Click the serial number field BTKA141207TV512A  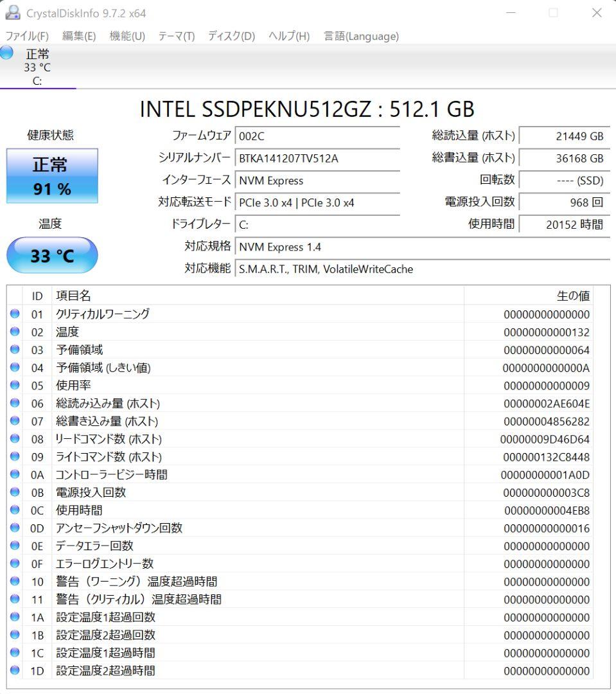pyautogui.click(x=317, y=159)
